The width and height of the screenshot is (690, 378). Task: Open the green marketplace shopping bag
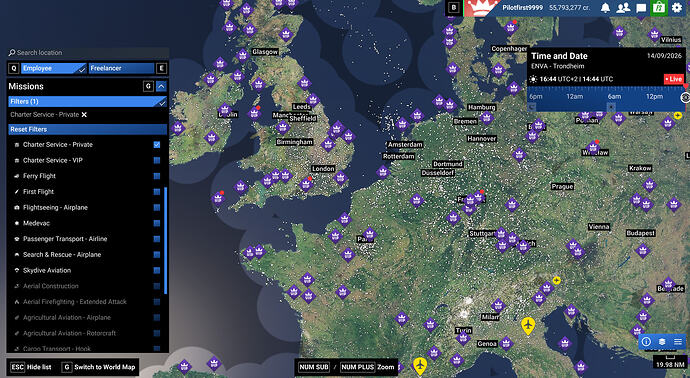659,8
